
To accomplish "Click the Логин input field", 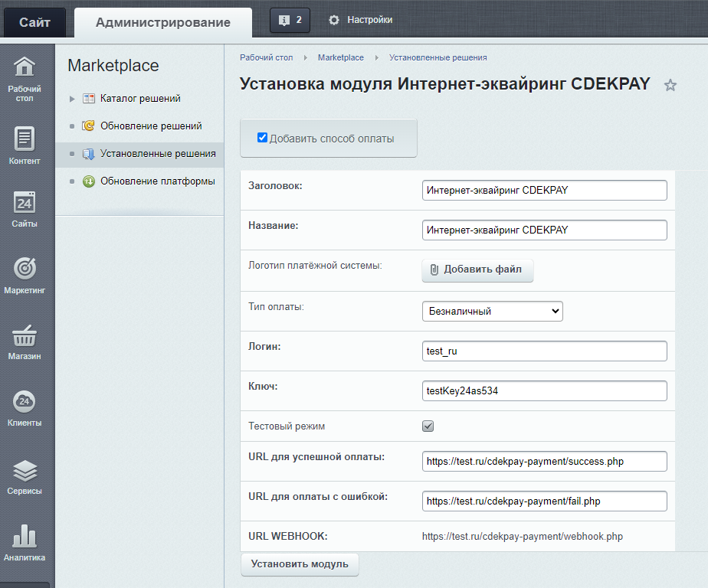I will tap(545, 351).
